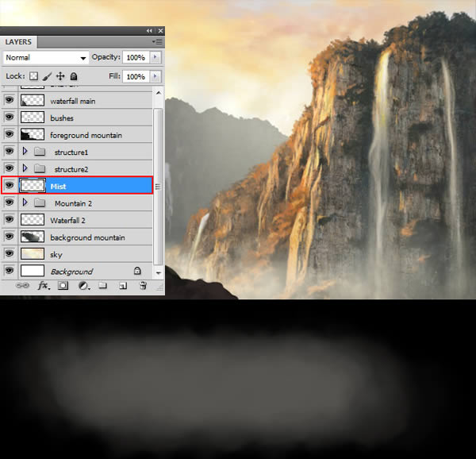Add a layer mask
Image resolution: width=476 pixels, height=459 pixels.
tap(63, 286)
